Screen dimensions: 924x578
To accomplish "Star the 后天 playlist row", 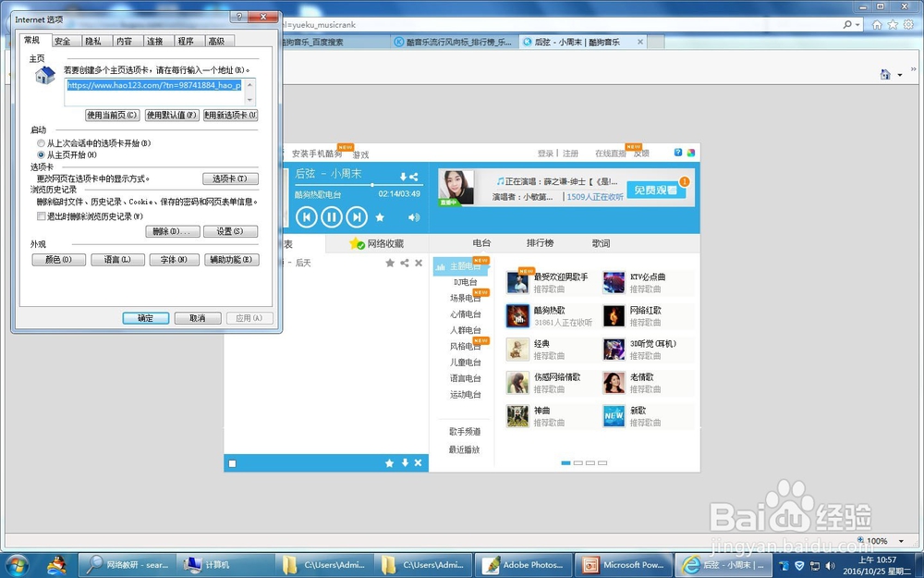I will [390, 263].
